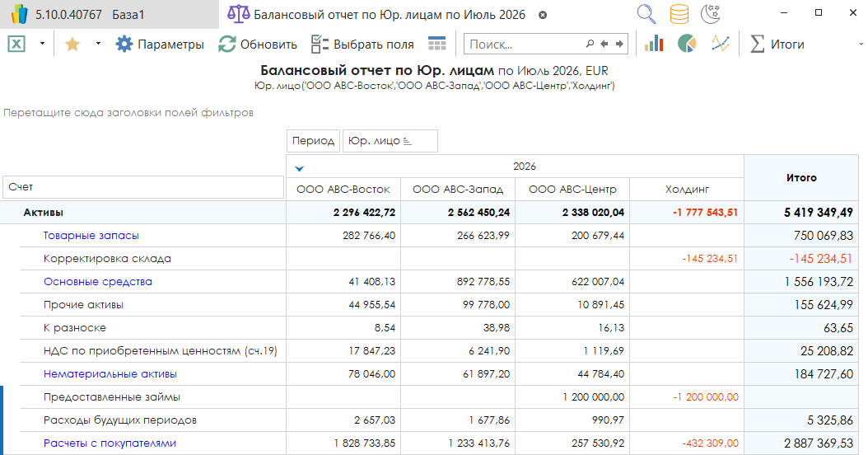Click into the Поиск search field

523,45
